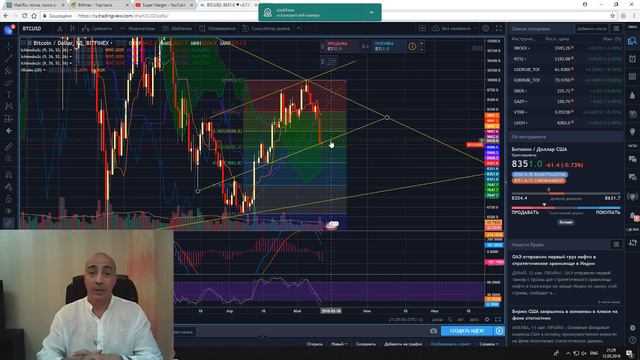Start the Симулятор рынка (market replay)
This screenshot has height=360, width=640.
coord(266,29)
